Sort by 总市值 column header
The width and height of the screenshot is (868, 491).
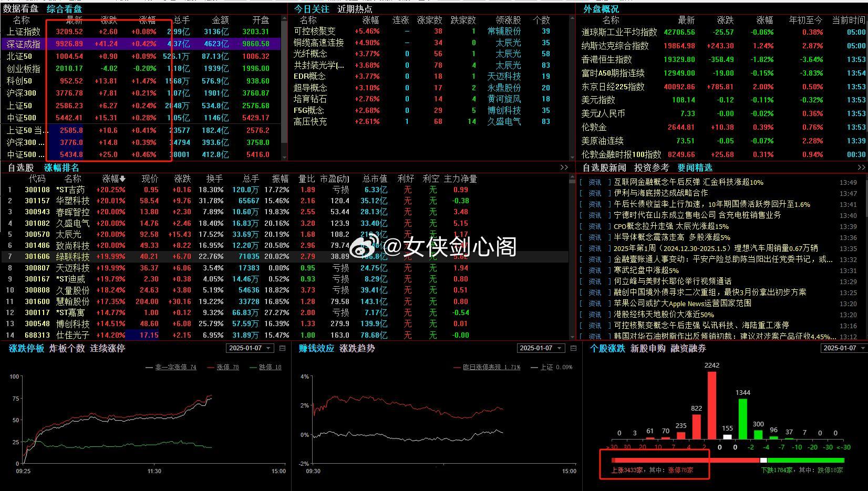375,179
